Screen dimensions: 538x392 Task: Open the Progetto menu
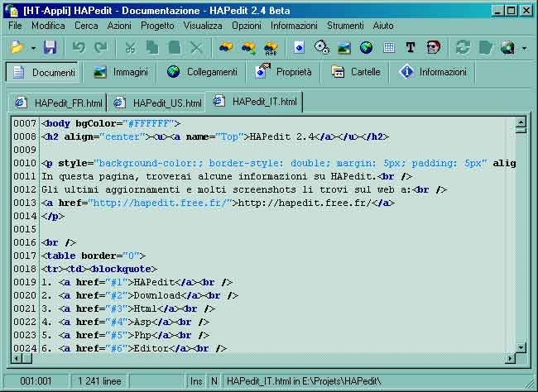[x=157, y=26]
